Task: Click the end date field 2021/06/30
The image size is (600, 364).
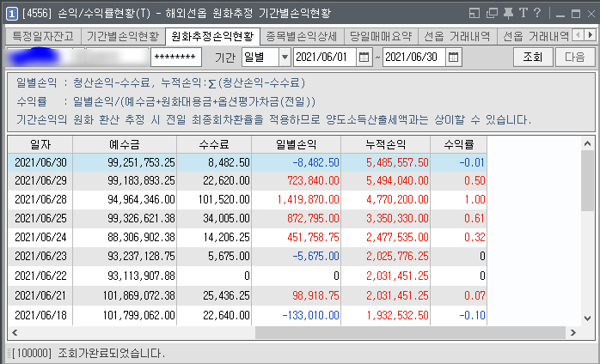Action: pyautogui.click(x=414, y=58)
